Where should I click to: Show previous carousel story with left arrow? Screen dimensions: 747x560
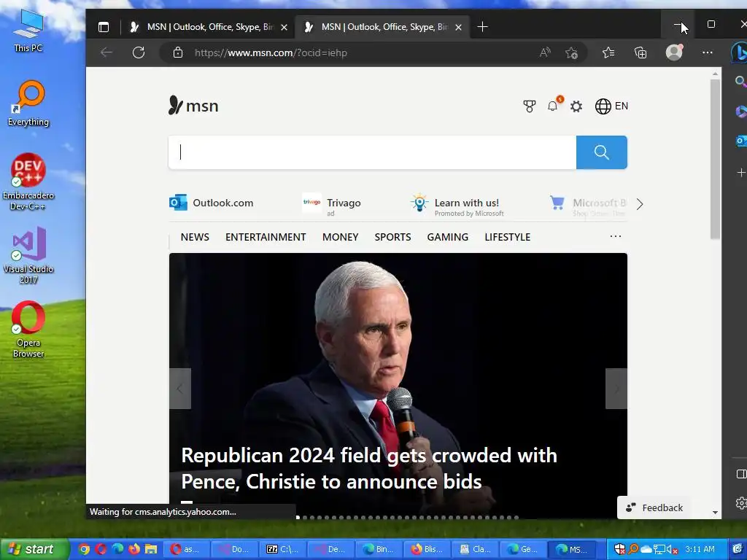tap(180, 389)
